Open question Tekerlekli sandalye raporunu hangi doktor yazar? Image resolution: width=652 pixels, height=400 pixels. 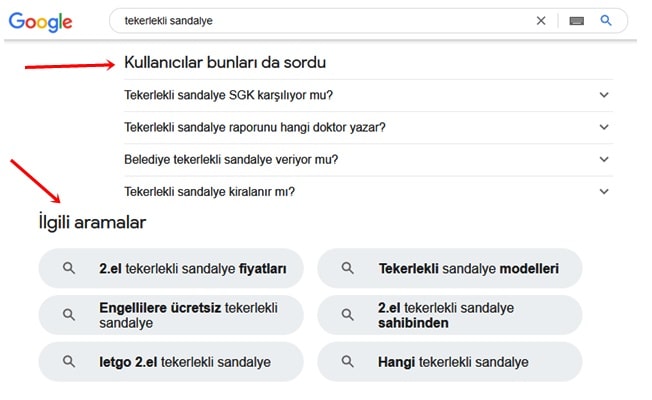368,127
